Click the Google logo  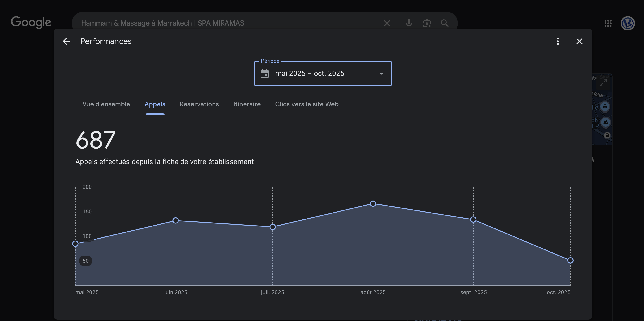coord(31,22)
